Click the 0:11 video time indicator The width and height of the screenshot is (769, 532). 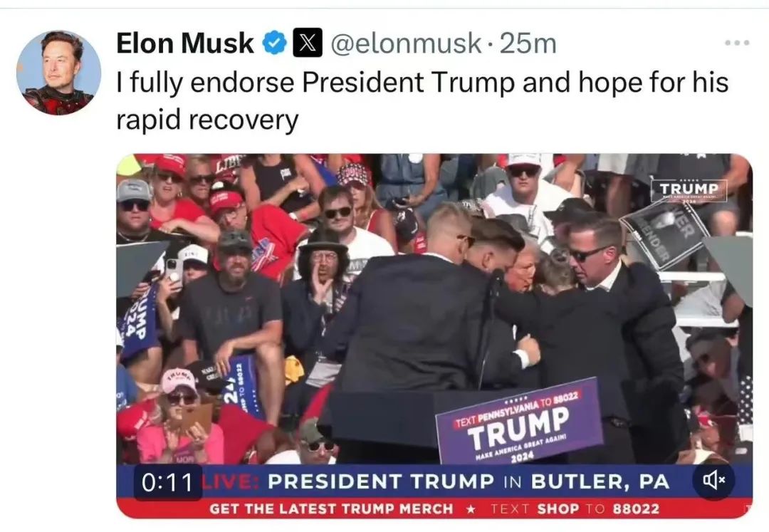point(168,482)
